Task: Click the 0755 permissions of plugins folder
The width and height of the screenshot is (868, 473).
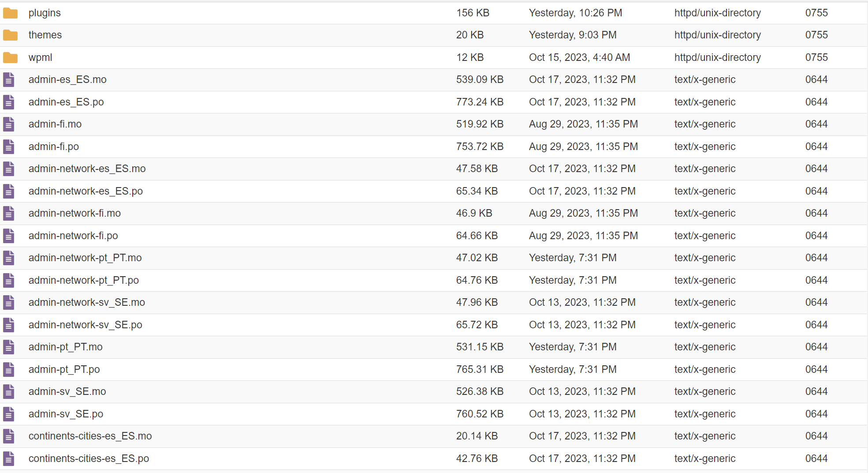Action: (x=816, y=13)
